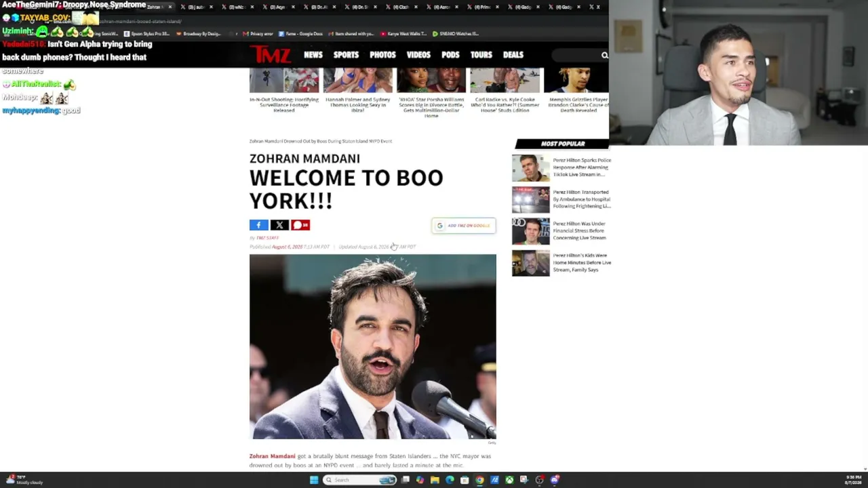Screen dimensions: 868x488
Task: Click the taskbar Search box
Action: [359, 480]
